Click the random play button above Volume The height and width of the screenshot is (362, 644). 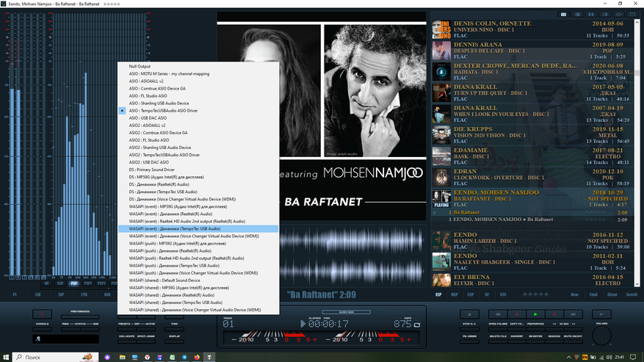click(601, 314)
